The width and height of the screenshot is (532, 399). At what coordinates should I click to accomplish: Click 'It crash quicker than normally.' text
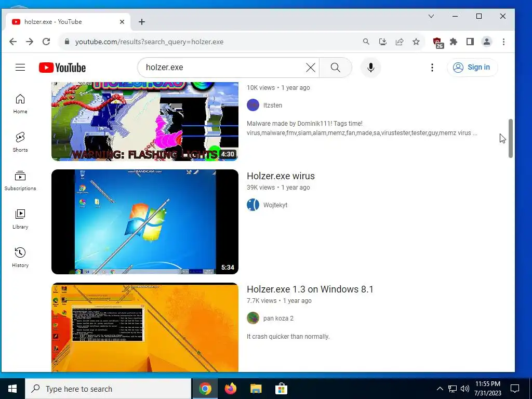(288, 337)
